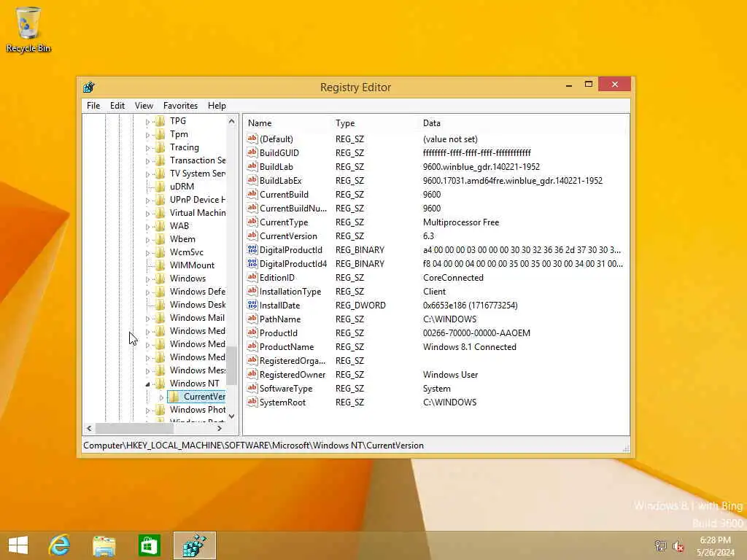
Task: Select the InstallDate DWORD icon
Action: click(x=252, y=305)
